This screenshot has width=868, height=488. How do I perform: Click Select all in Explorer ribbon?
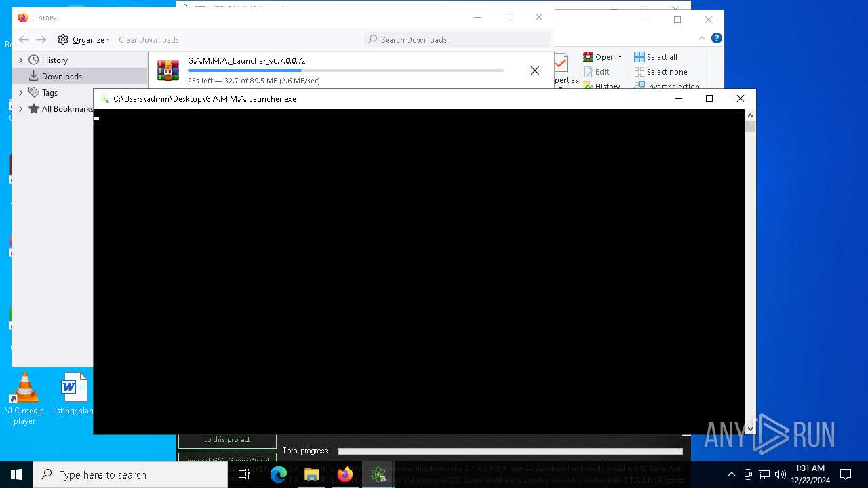pos(656,57)
